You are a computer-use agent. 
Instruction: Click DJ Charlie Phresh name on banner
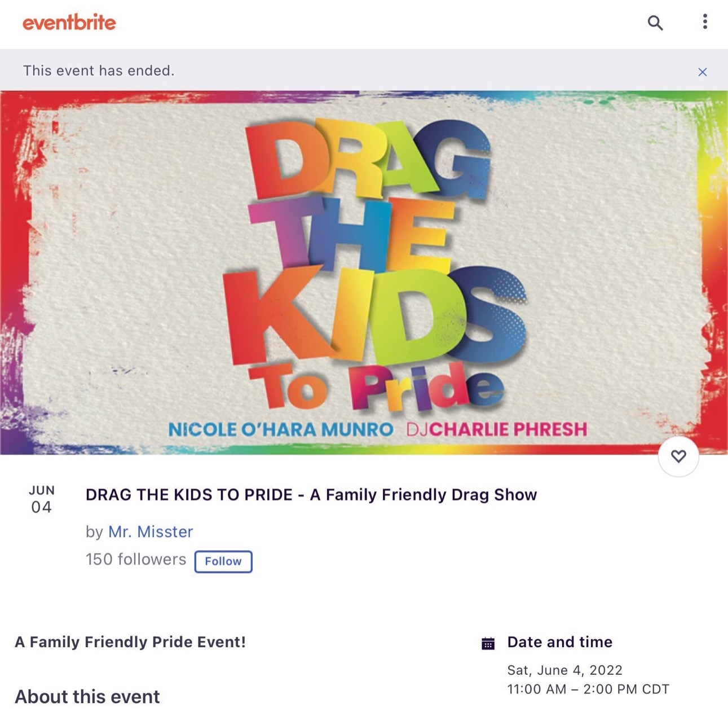(497, 430)
